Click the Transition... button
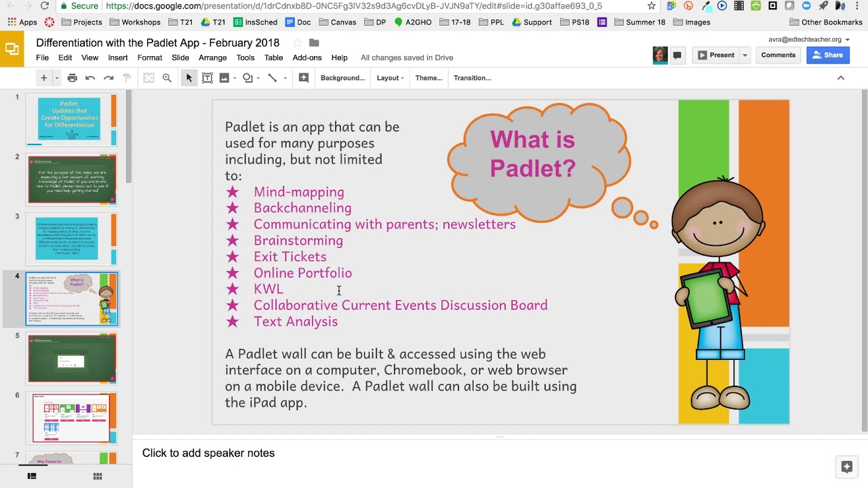868x488 pixels. (x=472, y=78)
